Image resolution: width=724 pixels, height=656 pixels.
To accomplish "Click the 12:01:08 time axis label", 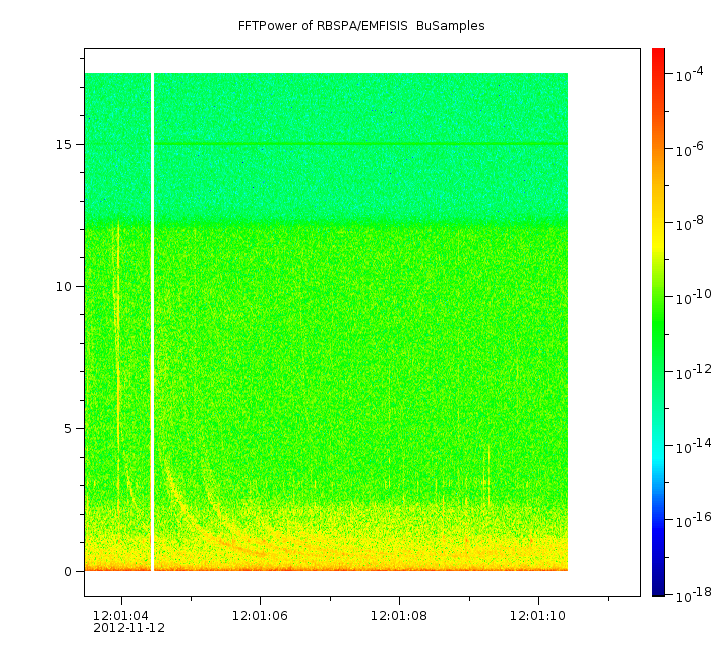I will [399, 615].
